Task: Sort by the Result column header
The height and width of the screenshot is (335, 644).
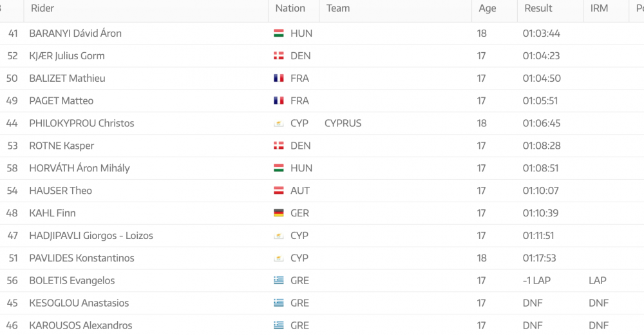Action: pyautogui.click(x=538, y=8)
